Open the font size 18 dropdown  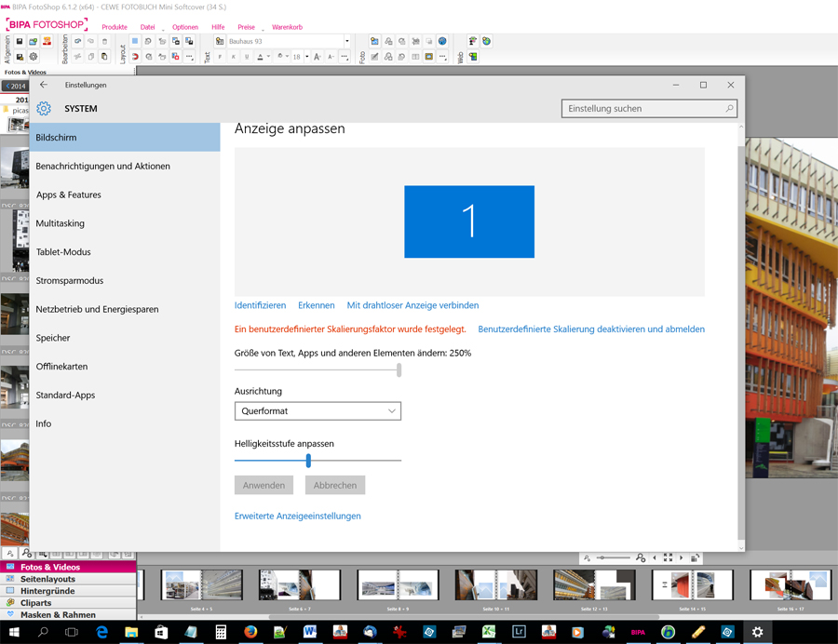click(x=308, y=57)
